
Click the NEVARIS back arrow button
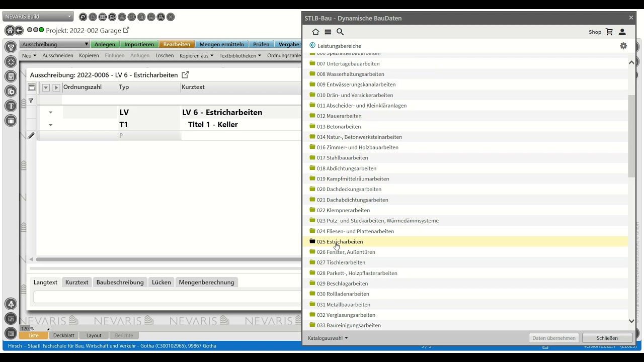pyautogui.click(x=19, y=31)
